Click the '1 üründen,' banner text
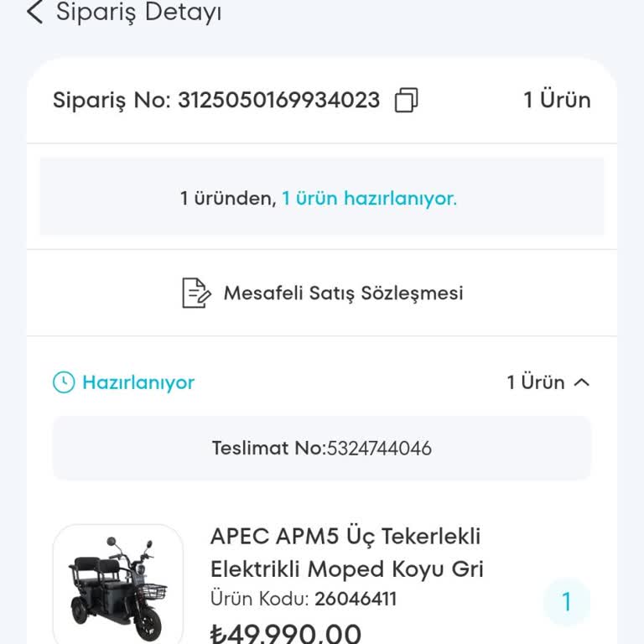This screenshot has height=644, width=644. (x=228, y=199)
